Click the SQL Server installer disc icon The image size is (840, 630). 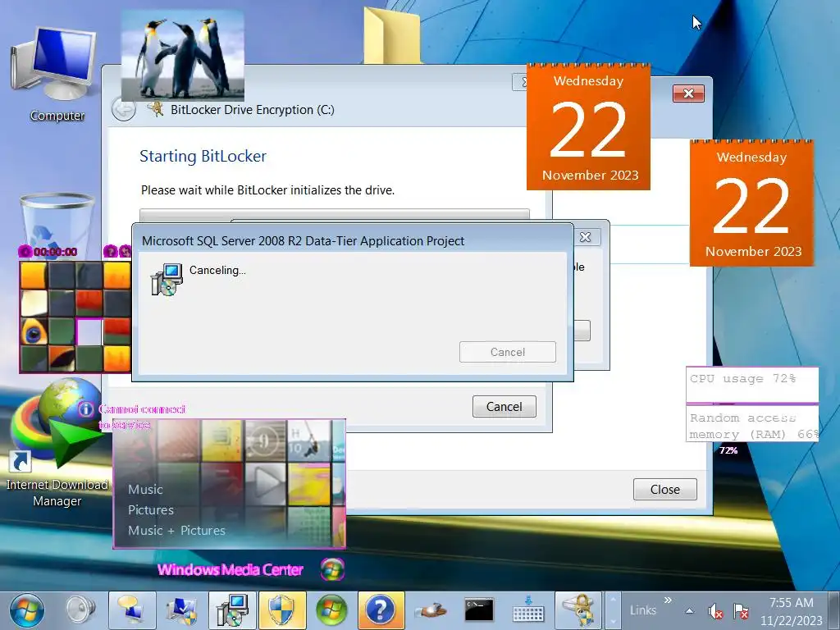167,280
